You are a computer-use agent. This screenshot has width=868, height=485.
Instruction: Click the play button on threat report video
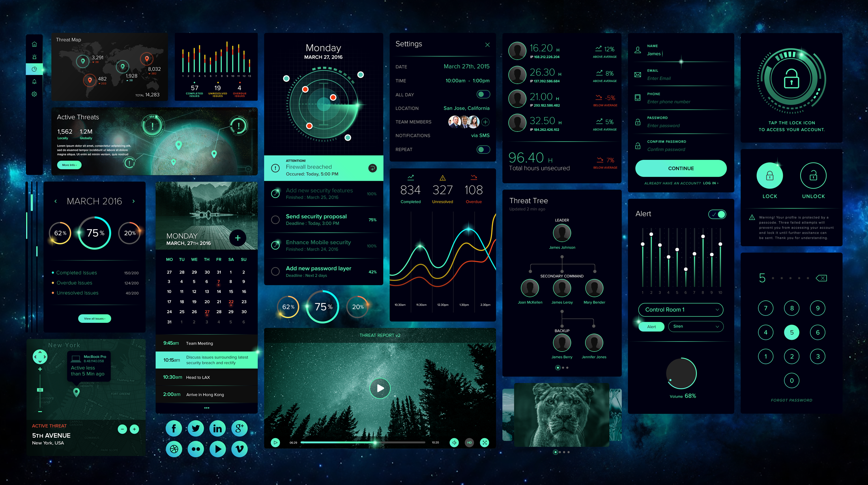tap(380, 389)
